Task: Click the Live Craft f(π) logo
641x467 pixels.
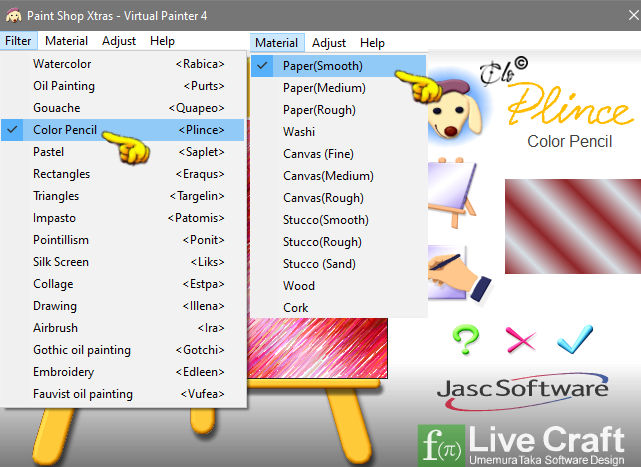Action: 522,445
